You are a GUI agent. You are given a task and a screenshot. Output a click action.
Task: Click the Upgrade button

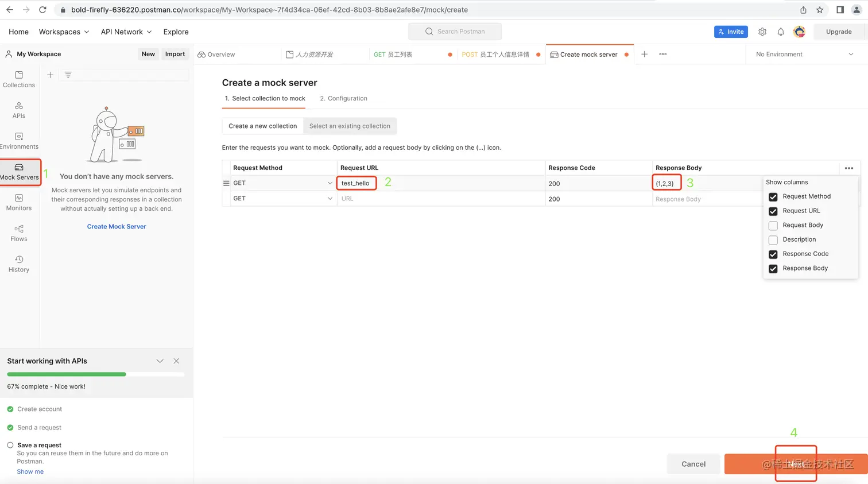point(839,32)
